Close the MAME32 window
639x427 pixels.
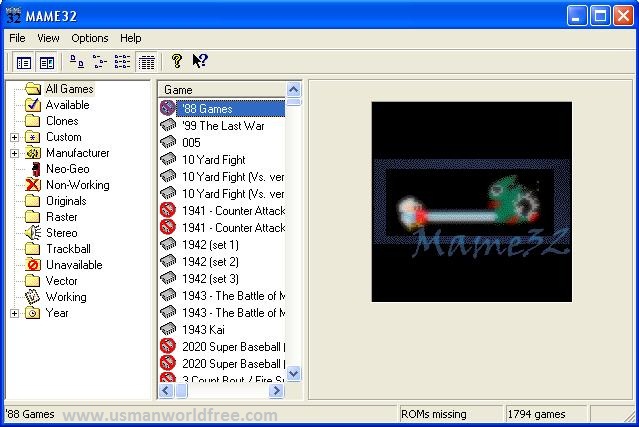pyautogui.click(x=624, y=16)
